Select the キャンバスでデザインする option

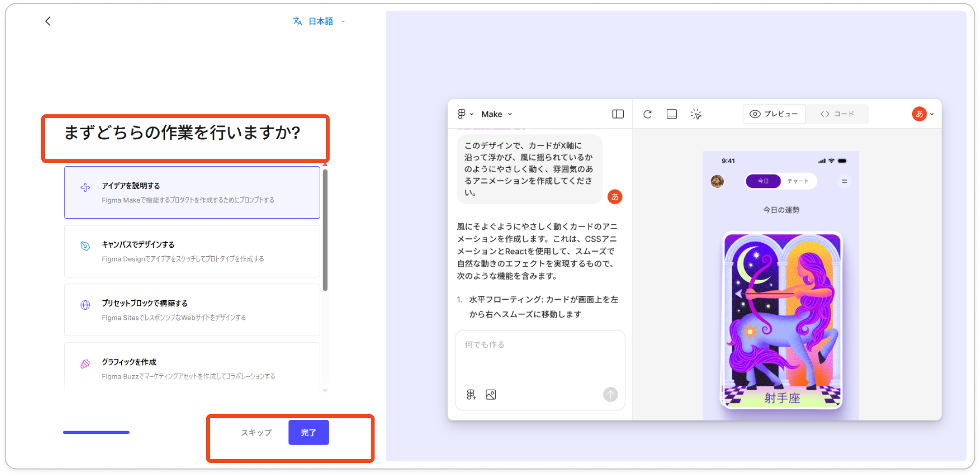coord(192,251)
